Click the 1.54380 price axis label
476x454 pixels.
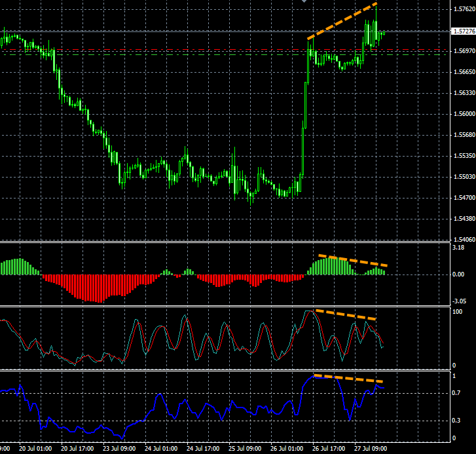pyautogui.click(x=464, y=219)
